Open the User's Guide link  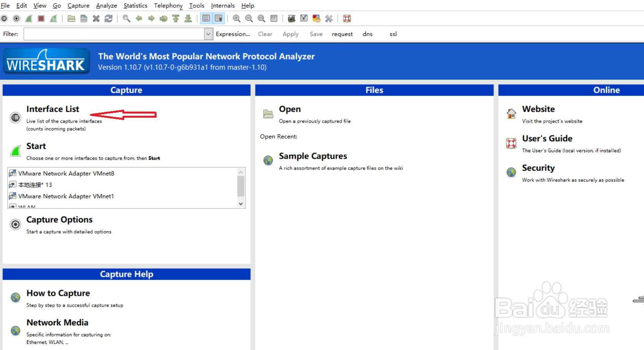pos(547,139)
